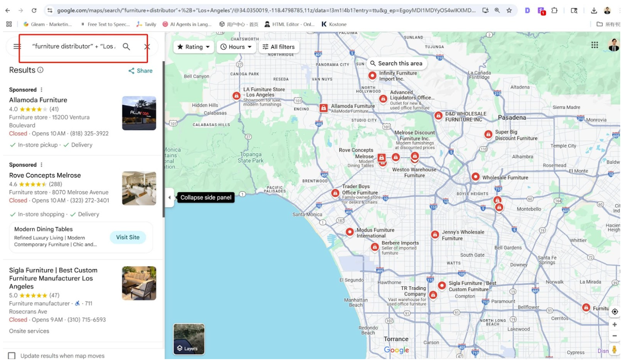Screen dimensions: 624x364
Task: Click the browser zoom magnifier icon
Action: 497,11
